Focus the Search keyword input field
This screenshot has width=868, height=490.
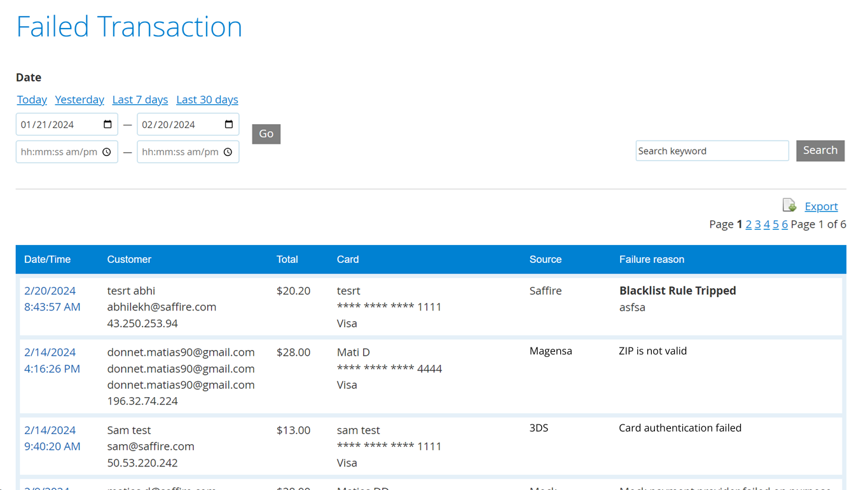712,151
